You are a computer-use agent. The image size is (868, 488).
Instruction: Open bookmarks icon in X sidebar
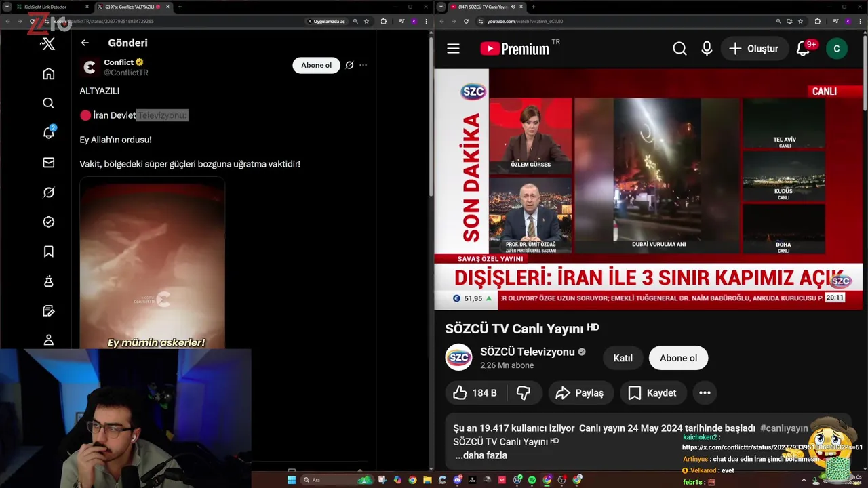coord(48,251)
